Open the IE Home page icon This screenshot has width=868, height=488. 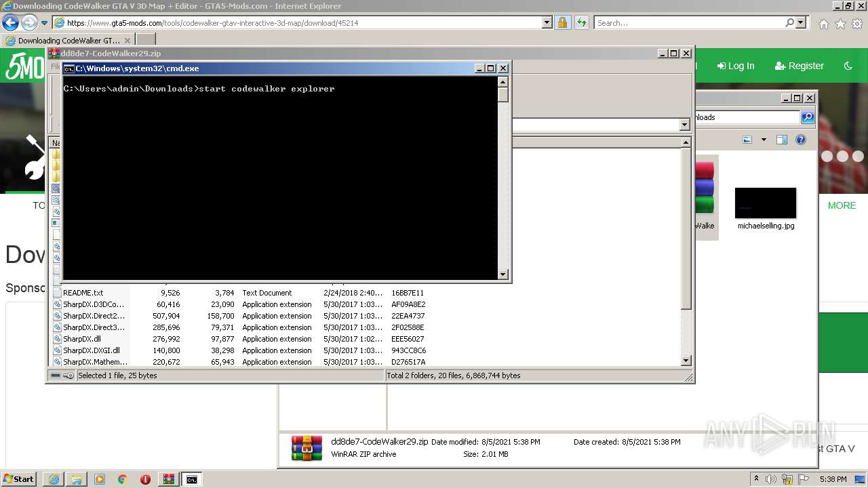click(823, 24)
